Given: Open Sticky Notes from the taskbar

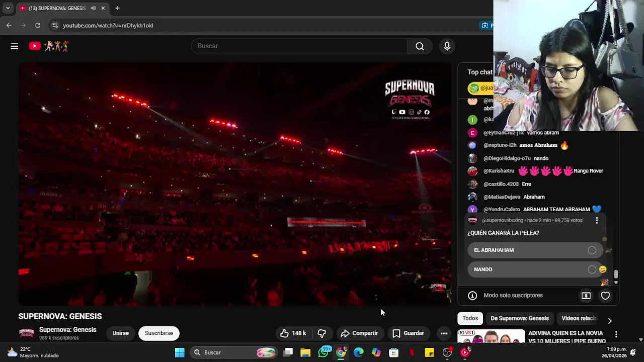Looking at the screenshot, I should point(429,352).
